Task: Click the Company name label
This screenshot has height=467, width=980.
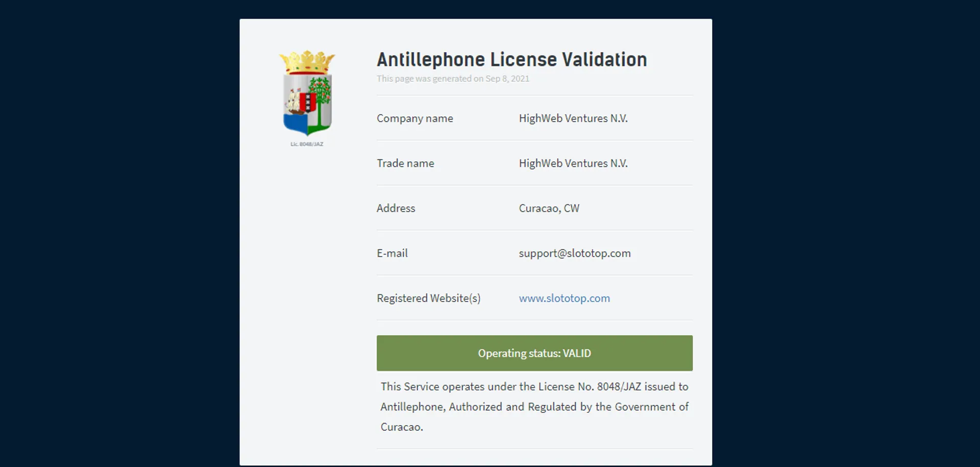Action: point(414,118)
